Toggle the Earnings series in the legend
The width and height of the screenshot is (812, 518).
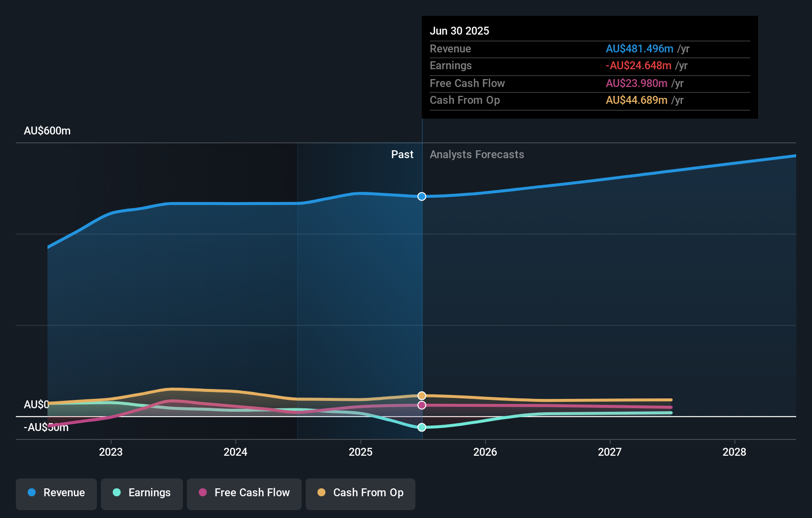click(141, 493)
